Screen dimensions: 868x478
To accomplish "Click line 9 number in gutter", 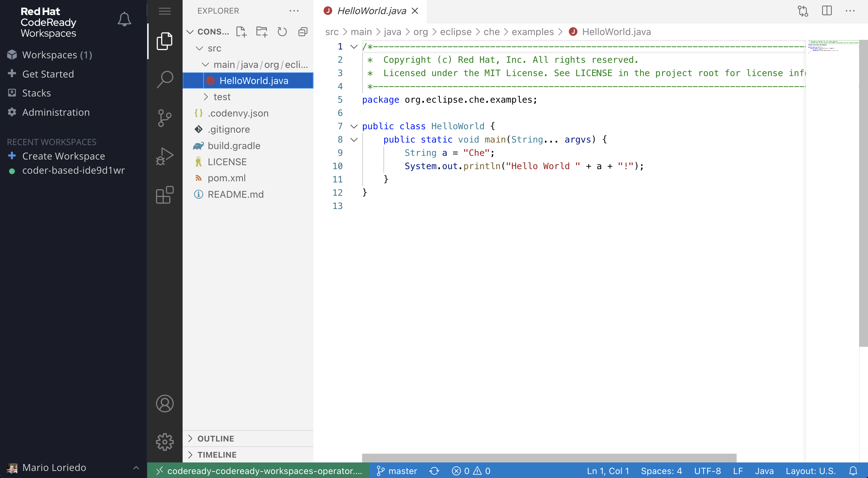I will click(340, 152).
